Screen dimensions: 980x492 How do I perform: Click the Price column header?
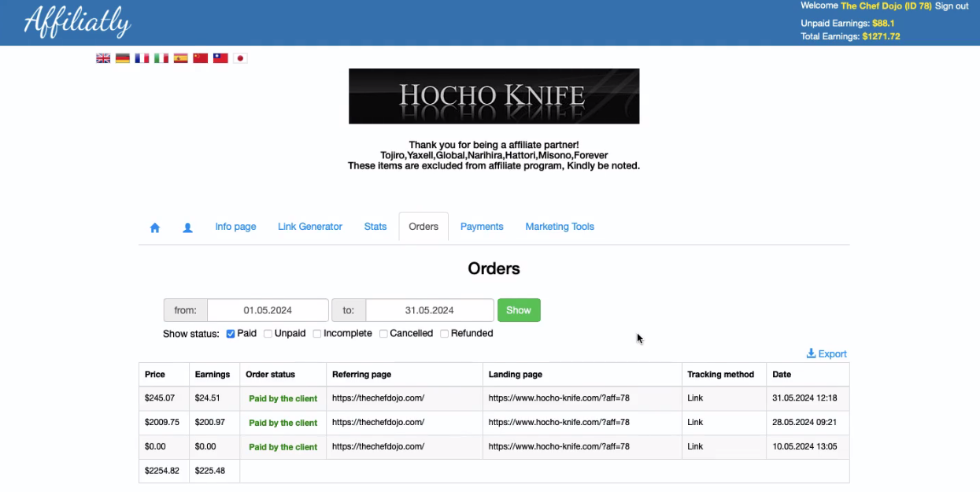coord(155,375)
